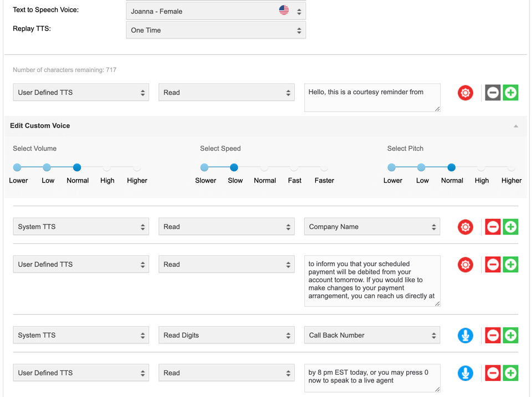Click blue microphone icon on Call Back Number row
Screen dimensions: 532x397
tap(465, 335)
